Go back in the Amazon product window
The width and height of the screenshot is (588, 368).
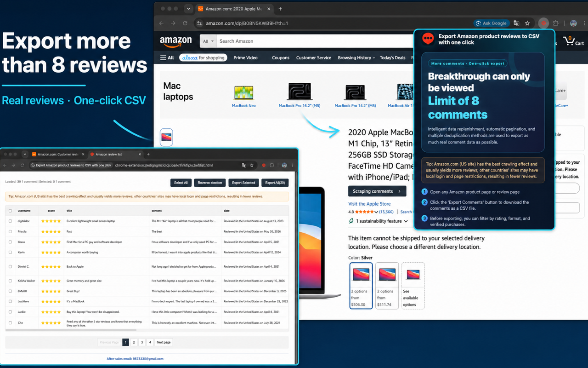tap(161, 23)
